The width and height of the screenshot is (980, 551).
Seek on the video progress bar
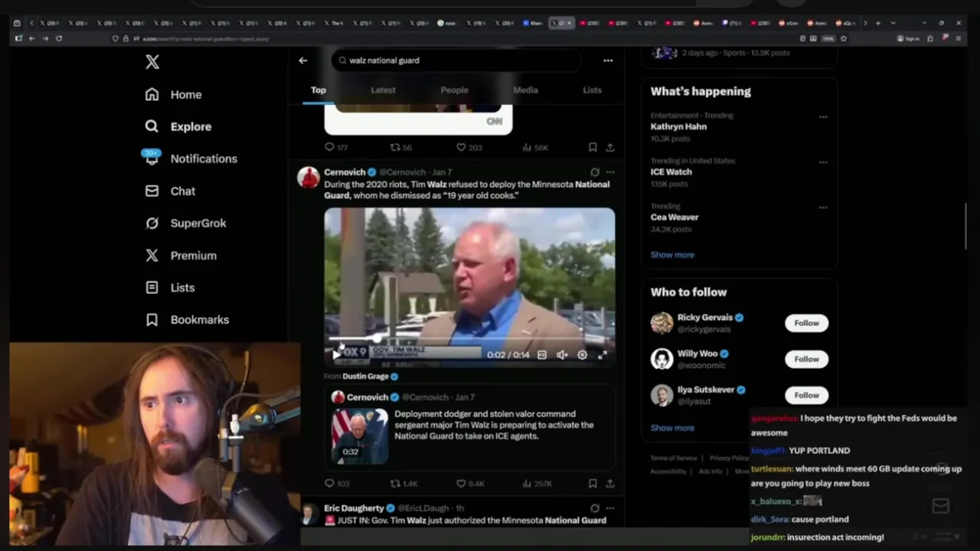pos(469,337)
